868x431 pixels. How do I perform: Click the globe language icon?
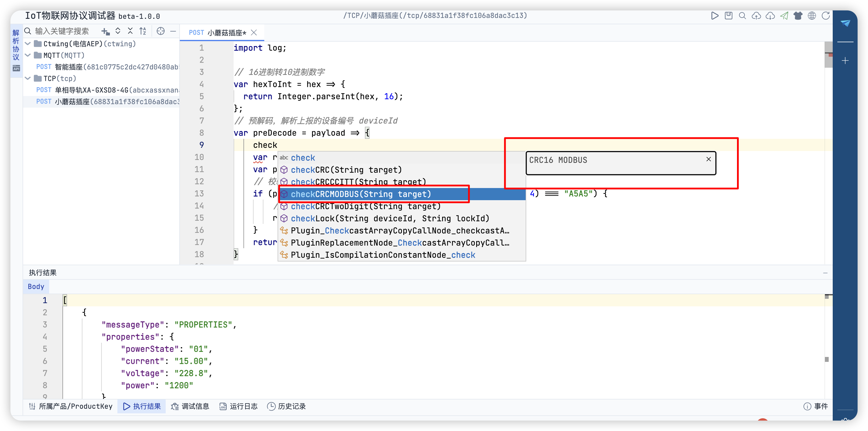click(812, 16)
